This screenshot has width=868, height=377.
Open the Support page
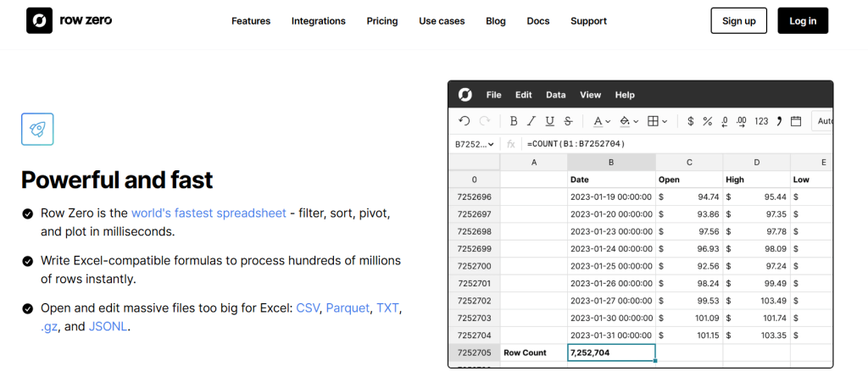pos(588,21)
